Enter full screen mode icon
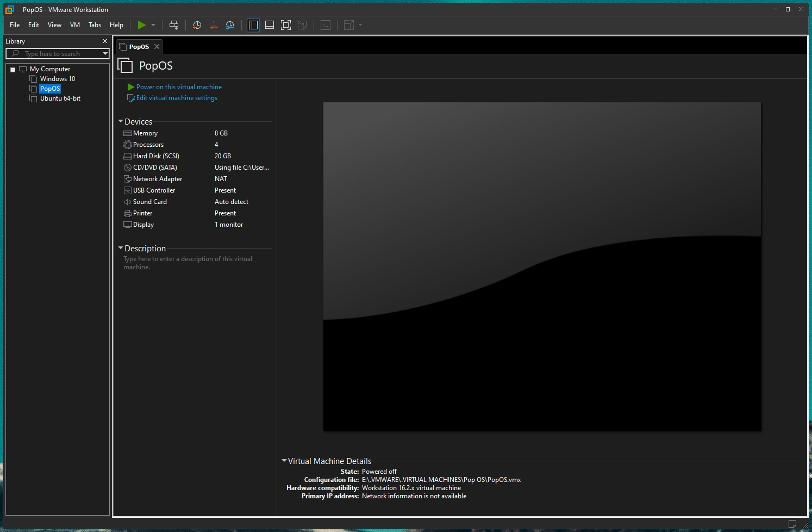 (x=286, y=25)
